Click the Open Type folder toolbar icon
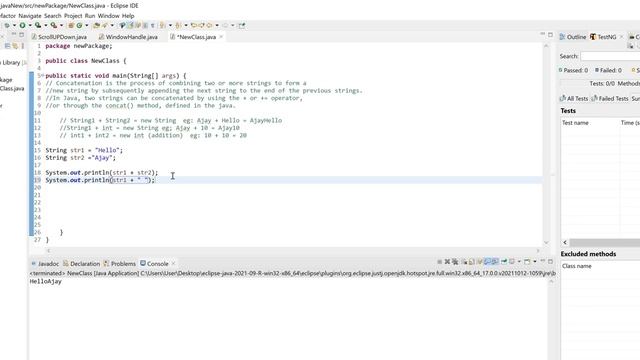Screen dimensions: 640x360 tap(96, 25)
